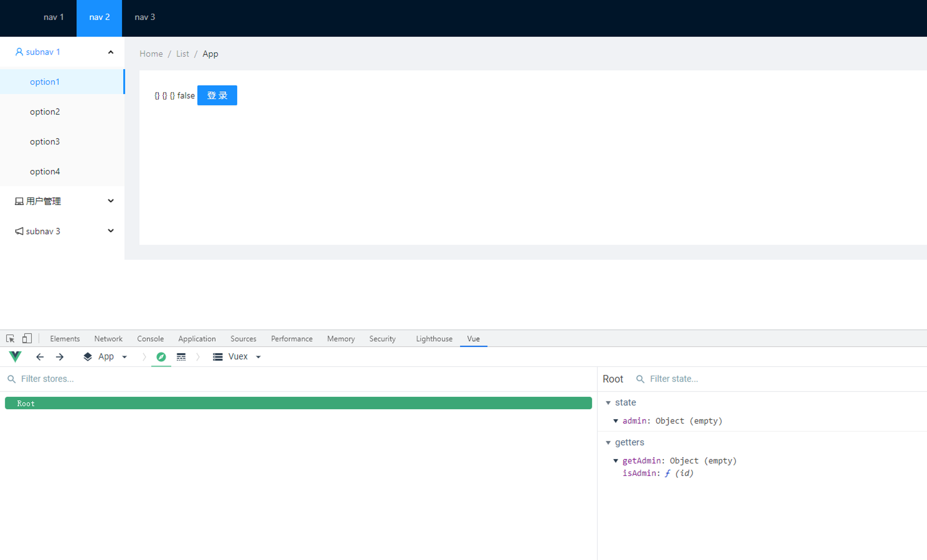Click the megaphone icon beside subnav 3
927x560 pixels.
pos(19,231)
